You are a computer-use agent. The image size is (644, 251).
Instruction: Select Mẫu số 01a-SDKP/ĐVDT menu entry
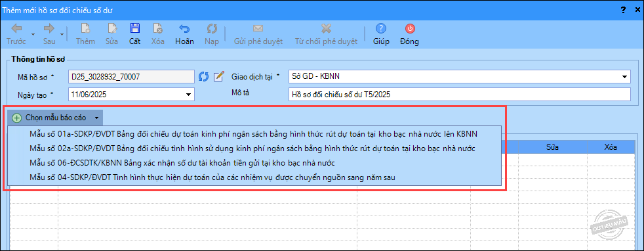point(254,134)
